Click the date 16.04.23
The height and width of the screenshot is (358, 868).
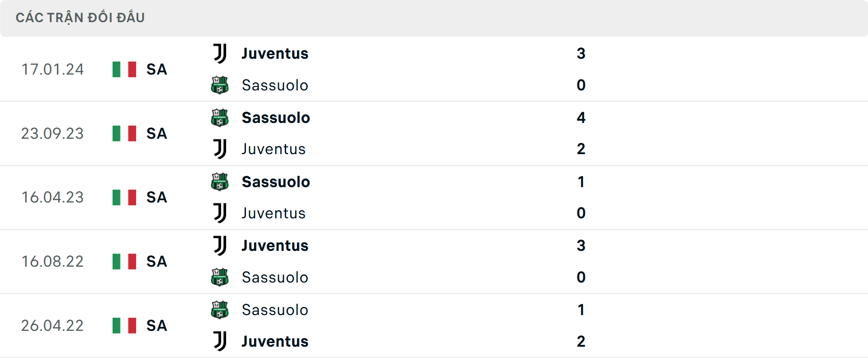point(52,197)
